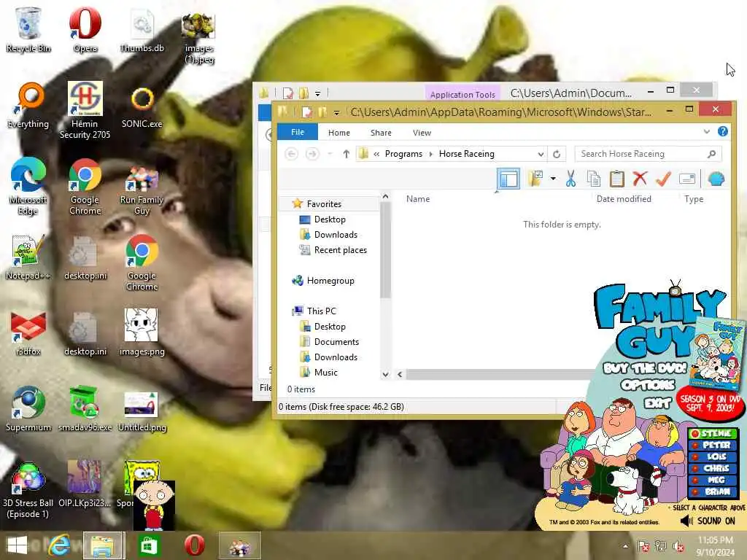Open the folder options dropdown arrow
Screen dimensions: 747x560
click(x=553, y=179)
